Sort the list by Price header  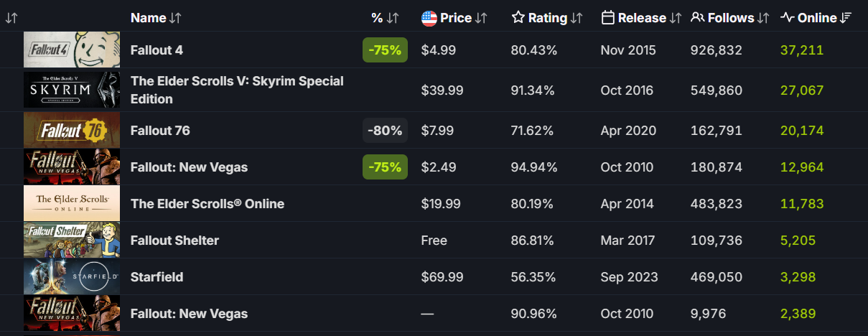(456, 18)
